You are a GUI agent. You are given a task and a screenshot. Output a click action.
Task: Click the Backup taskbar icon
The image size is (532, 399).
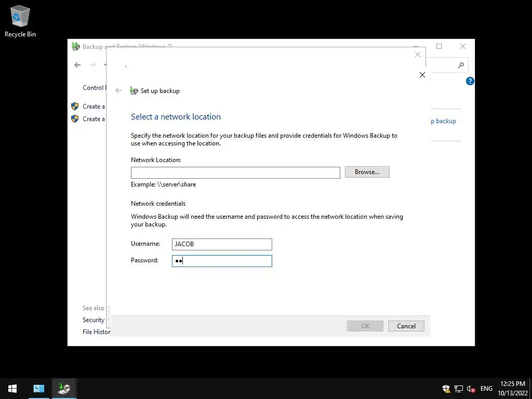point(64,389)
